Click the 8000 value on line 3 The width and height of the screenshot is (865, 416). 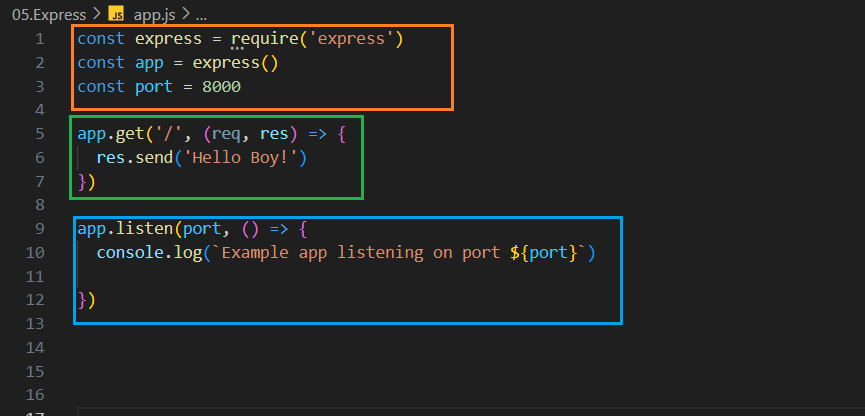[x=221, y=87]
